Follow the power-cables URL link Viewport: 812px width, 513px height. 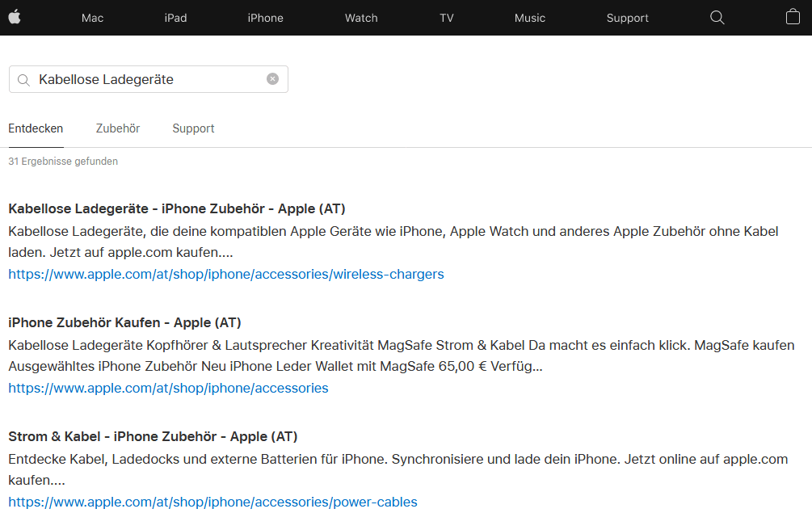coord(212,502)
